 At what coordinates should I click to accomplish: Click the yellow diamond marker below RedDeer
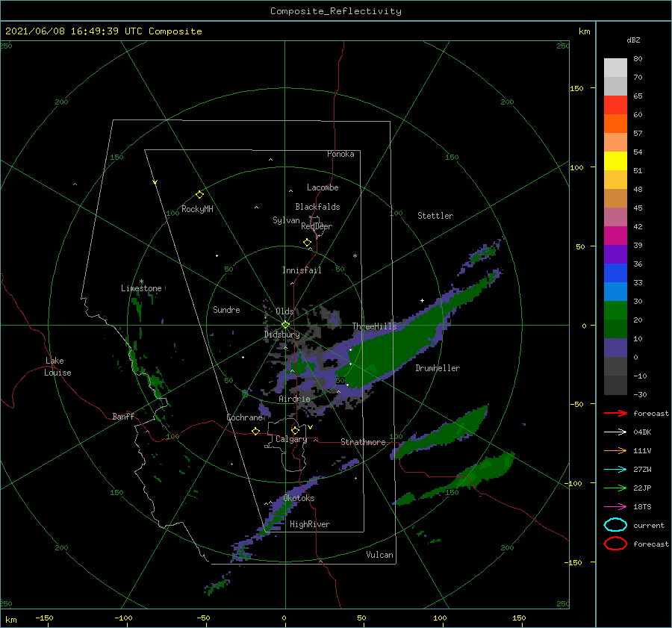click(308, 243)
